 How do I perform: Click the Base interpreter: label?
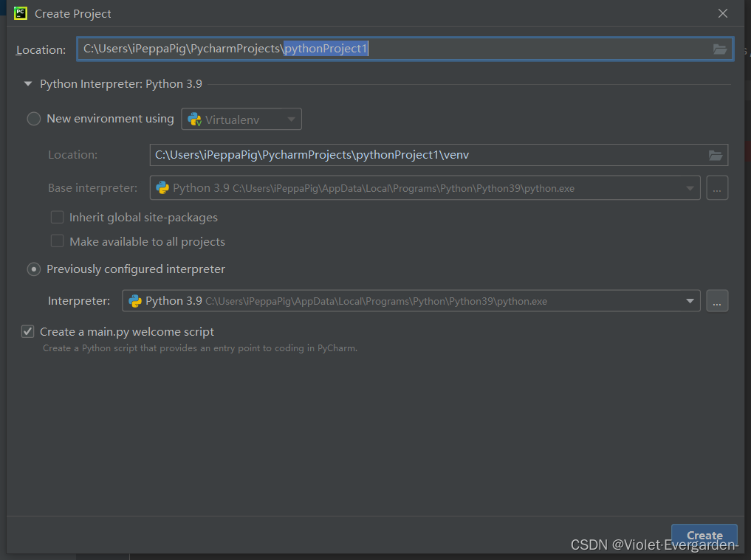point(92,188)
